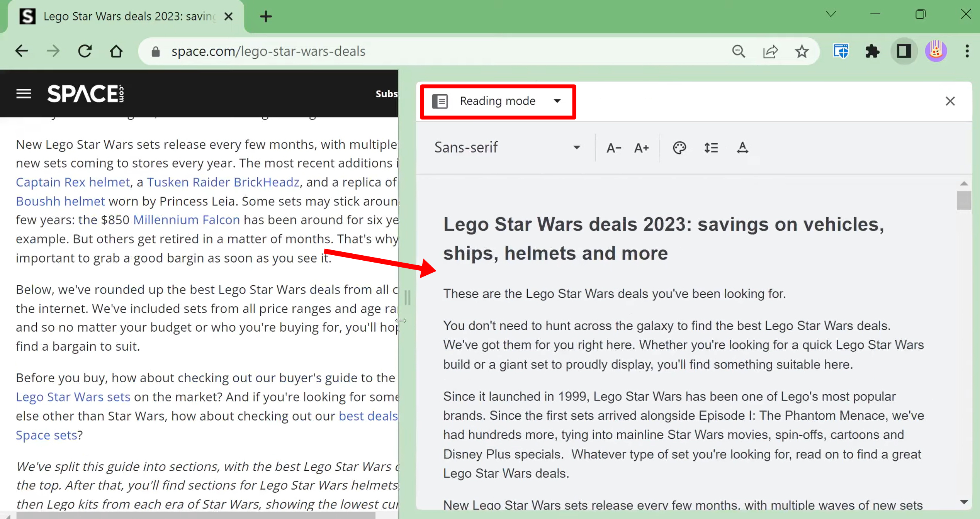Decrease reading mode font size (A-)
Screen dimensions: 980x519
613,148
